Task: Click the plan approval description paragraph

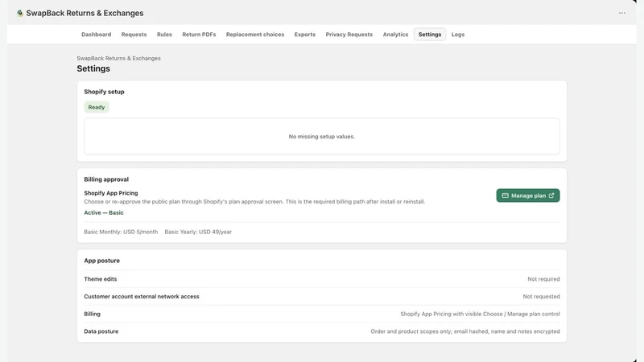Action: [x=254, y=202]
